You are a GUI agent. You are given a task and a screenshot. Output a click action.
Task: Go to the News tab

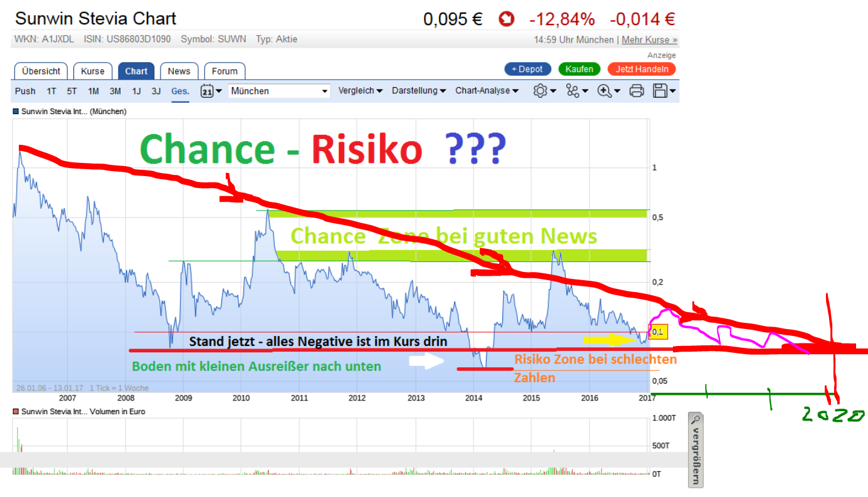179,71
